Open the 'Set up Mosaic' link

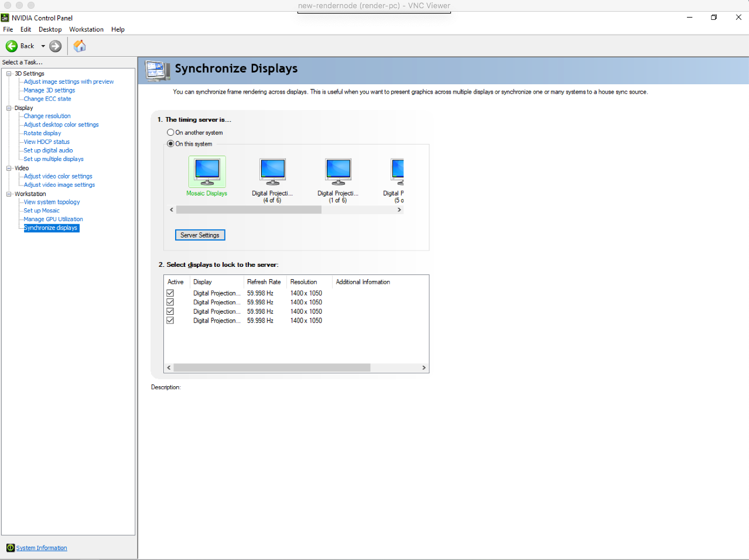[42, 211]
